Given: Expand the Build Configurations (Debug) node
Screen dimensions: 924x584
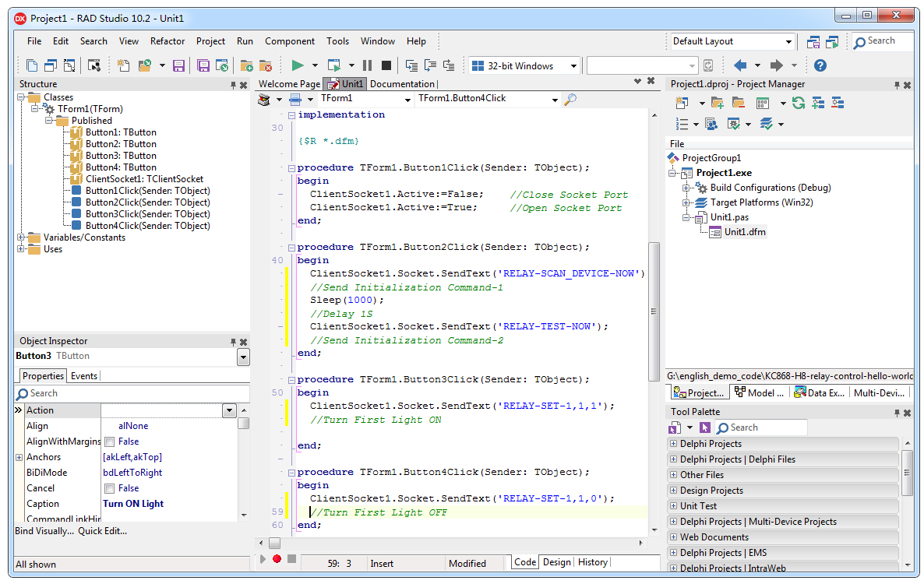Looking at the screenshot, I should pos(686,188).
